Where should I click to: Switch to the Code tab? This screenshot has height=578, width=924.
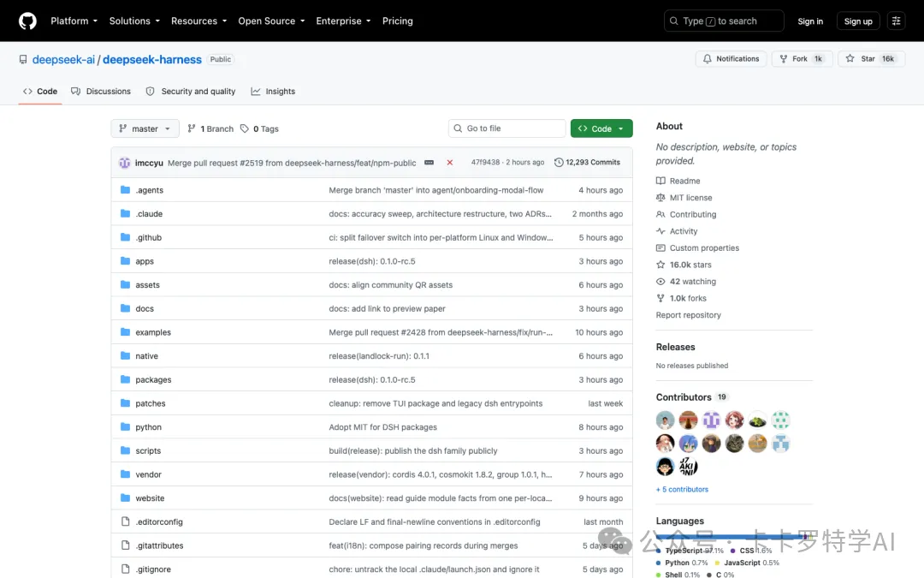click(x=40, y=92)
